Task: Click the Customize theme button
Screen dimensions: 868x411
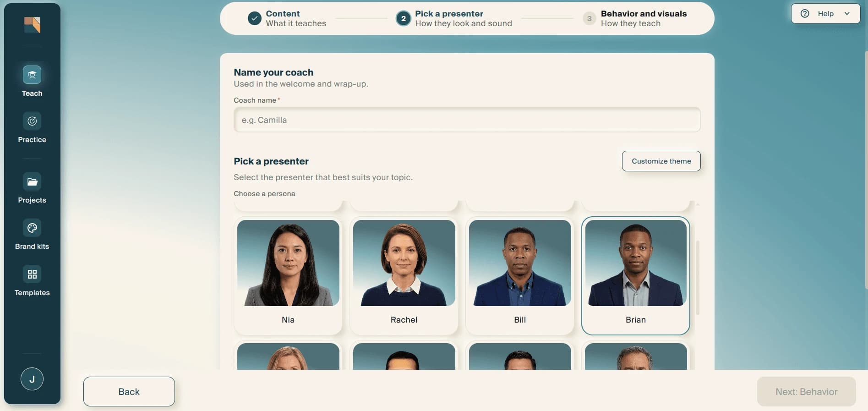Action: coord(661,161)
